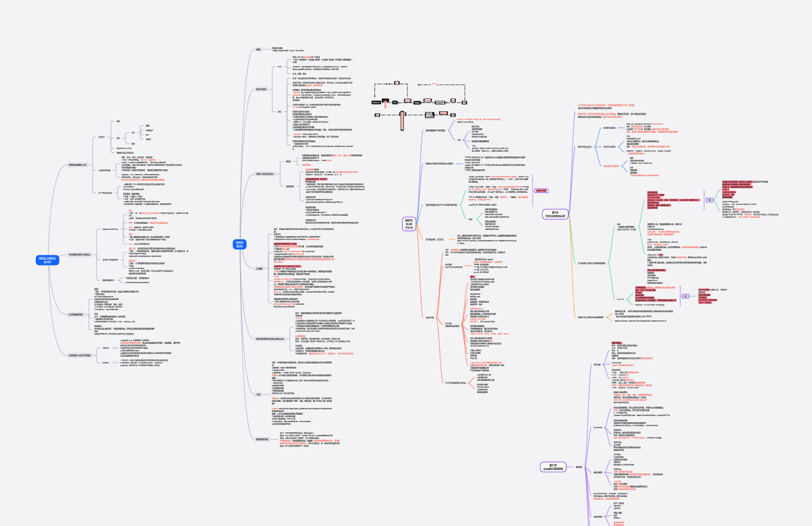The height and width of the screenshot is (526, 812).
Task: Select the first black box in the flowchart's top row
Action: [x=376, y=103]
